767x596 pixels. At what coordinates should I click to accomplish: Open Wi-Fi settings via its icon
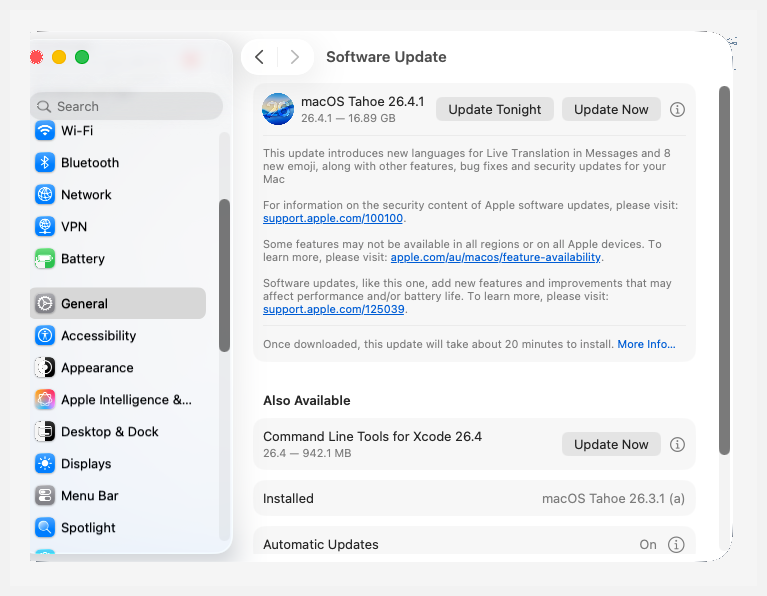45,131
